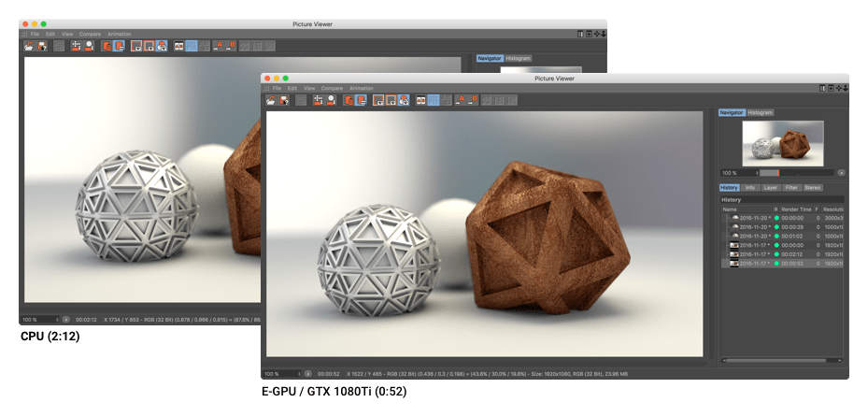Click green dot in the 00:02:12 row
The image size is (868, 417).
(x=776, y=254)
